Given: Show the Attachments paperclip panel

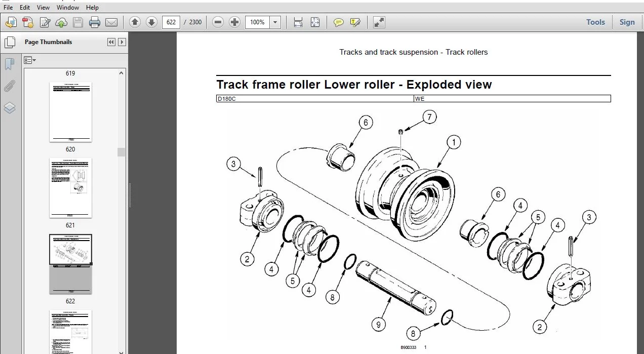Looking at the screenshot, I should (9, 86).
